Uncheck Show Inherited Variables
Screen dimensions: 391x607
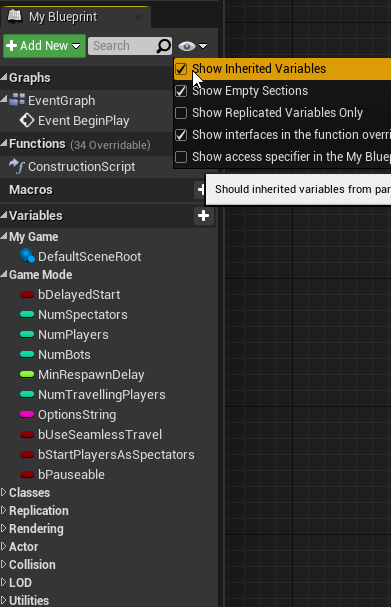181,69
